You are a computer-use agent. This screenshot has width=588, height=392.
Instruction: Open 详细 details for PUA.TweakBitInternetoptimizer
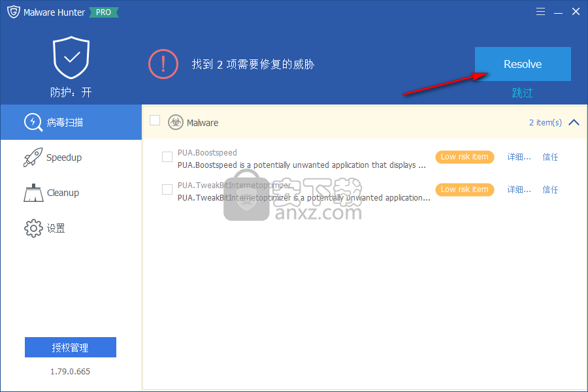[x=519, y=189]
